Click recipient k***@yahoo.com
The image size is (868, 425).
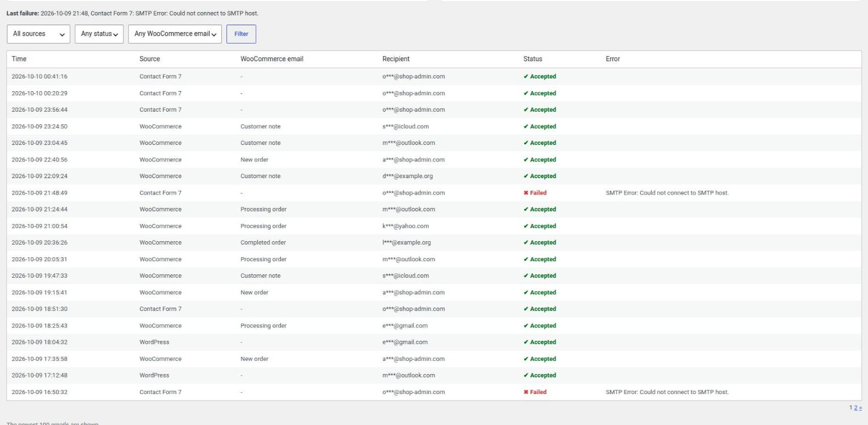pos(406,226)
